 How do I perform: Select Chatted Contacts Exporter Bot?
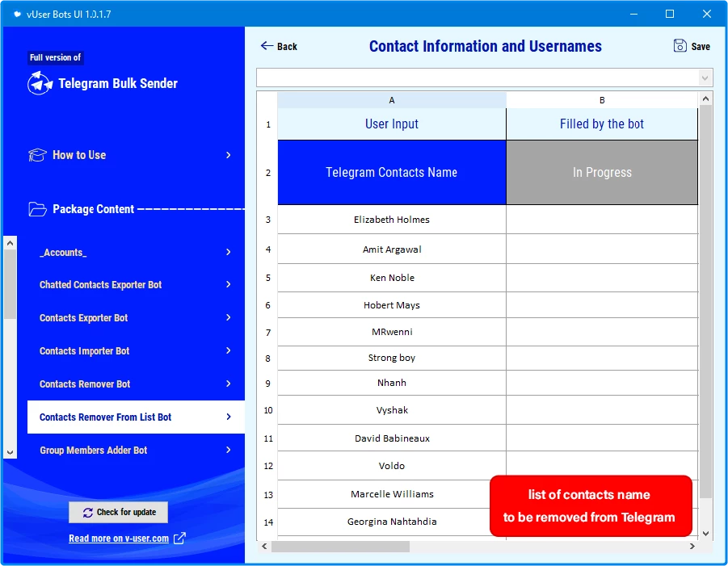click(136, 284)
